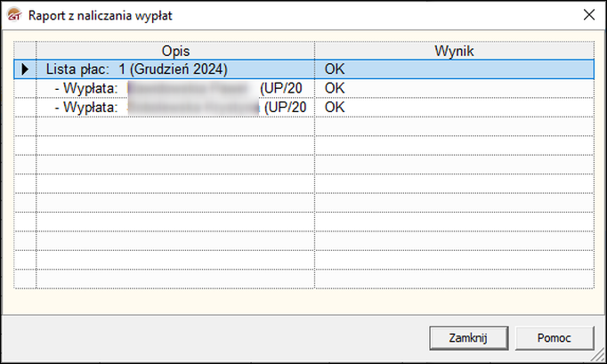Click the blank grid corner header cell

coord(25,51)
